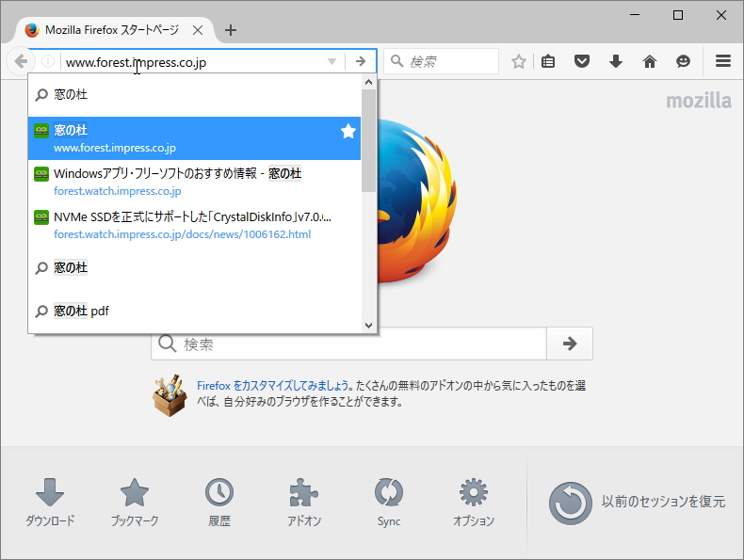Select bookmarked 窓の杜 www.forest.impress.co.jp entry
This screenshot has height=560, width=744.
click(195, 138)
